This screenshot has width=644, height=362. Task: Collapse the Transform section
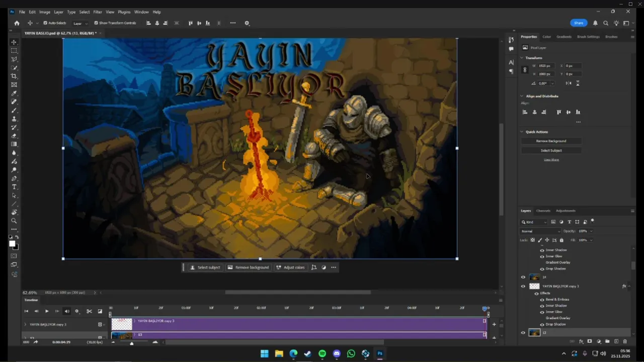click(x=522, y=58)
